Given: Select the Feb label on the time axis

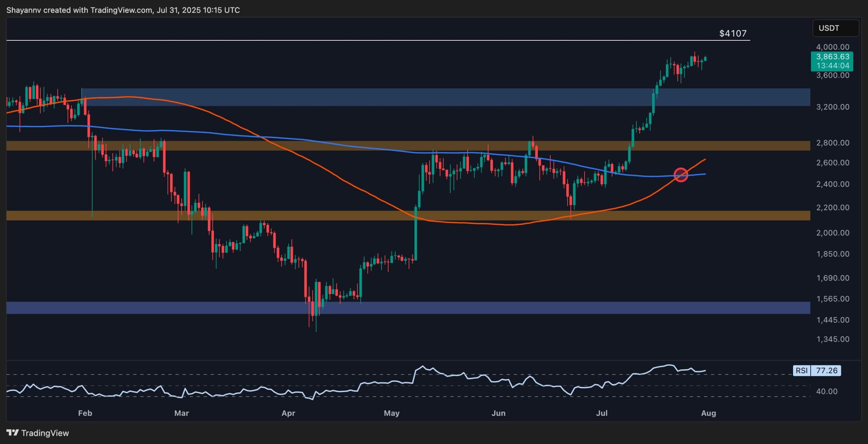Looking at the screenshot, I should (85, 413).
